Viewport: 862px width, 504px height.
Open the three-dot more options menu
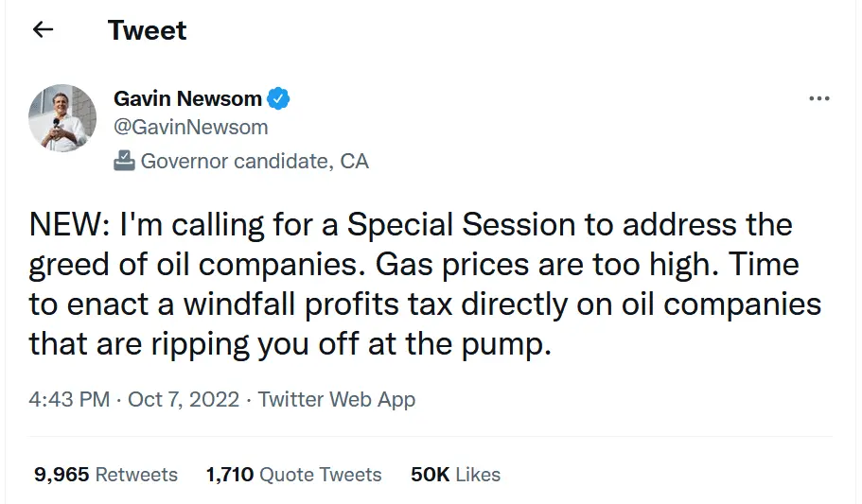click(818, 99)
